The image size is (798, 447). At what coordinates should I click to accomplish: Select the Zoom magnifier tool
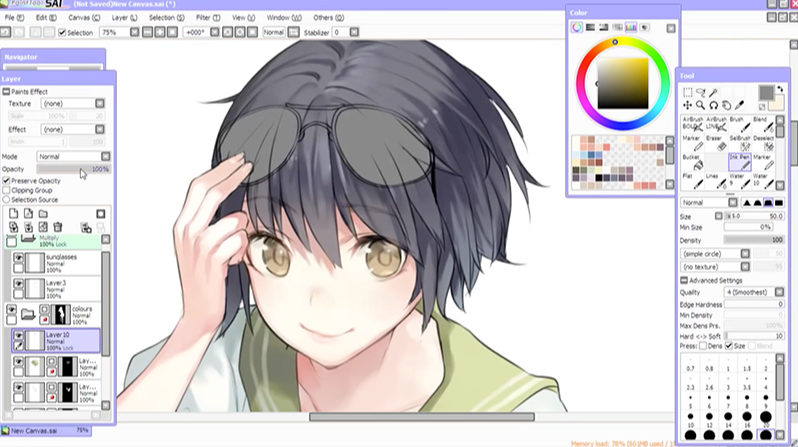[701, 105]
